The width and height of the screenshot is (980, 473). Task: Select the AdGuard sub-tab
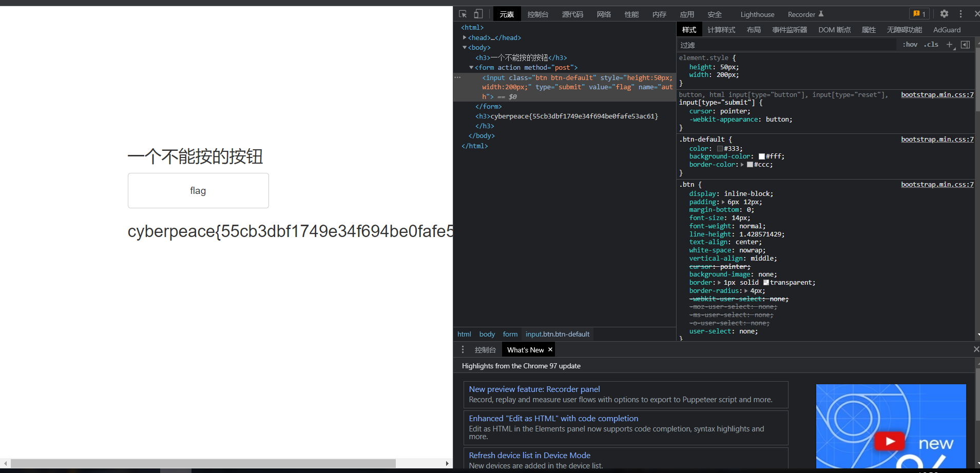[x=947, y=30]
